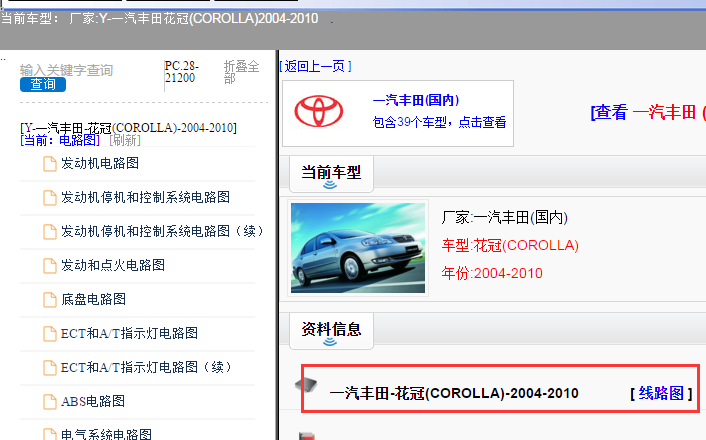Click the [当前: 电路图] link

point(60,141)
